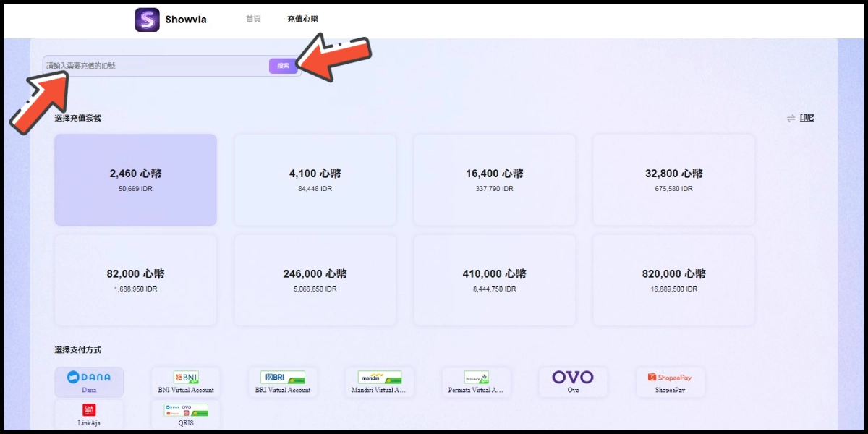Choose BNI Virtual Account payment

186,381
